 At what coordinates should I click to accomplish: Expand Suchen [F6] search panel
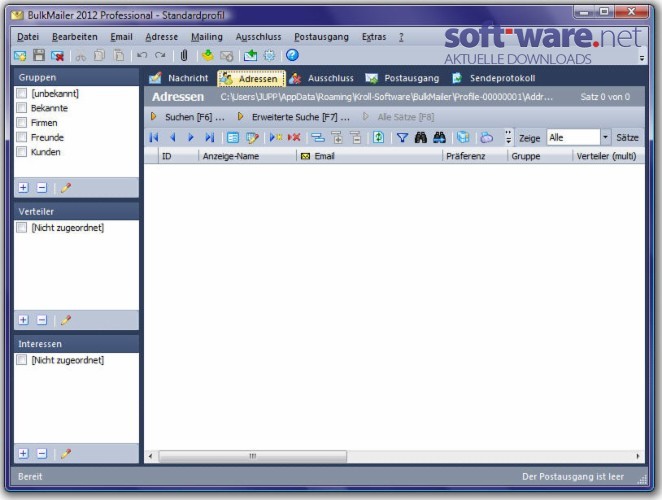tap(188, 117)
